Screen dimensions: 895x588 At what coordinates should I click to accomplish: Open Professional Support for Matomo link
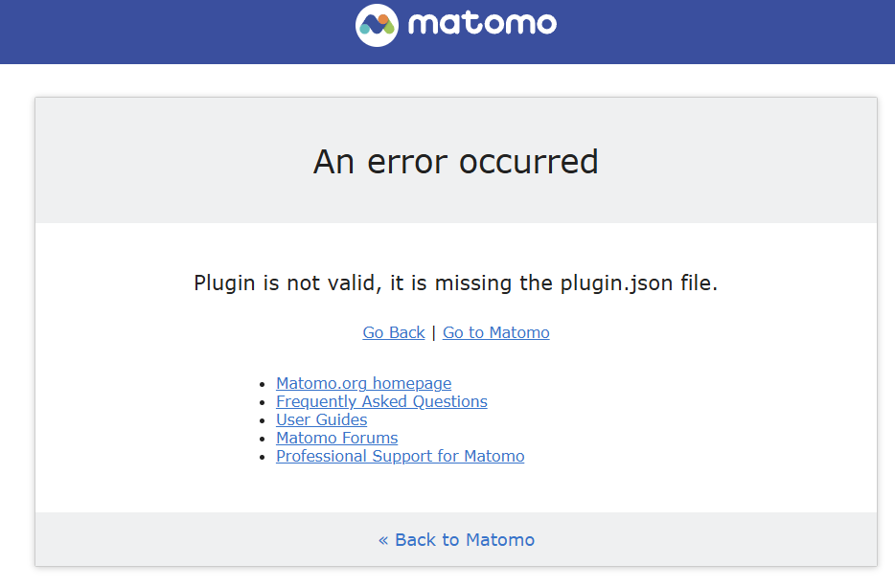tap(401, 456)
